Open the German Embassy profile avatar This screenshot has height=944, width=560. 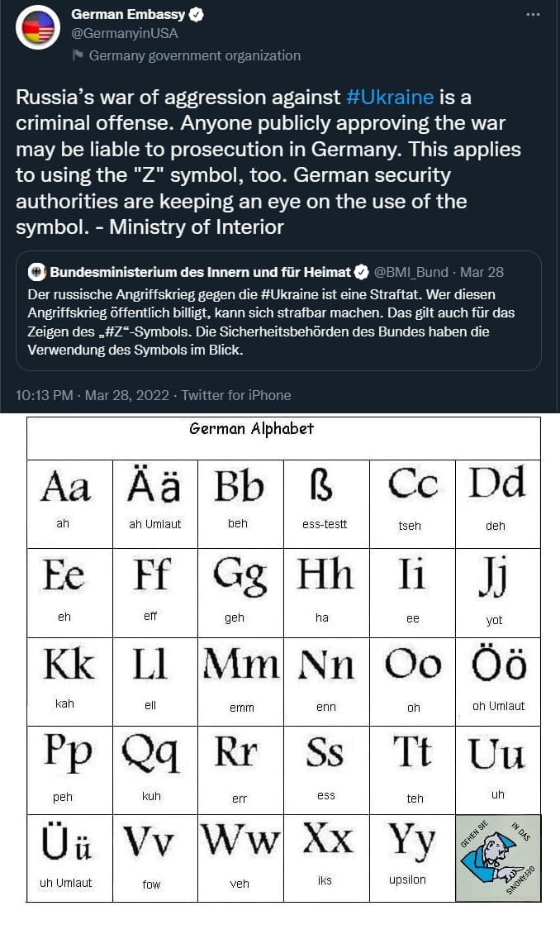click(x=38, y=27)
